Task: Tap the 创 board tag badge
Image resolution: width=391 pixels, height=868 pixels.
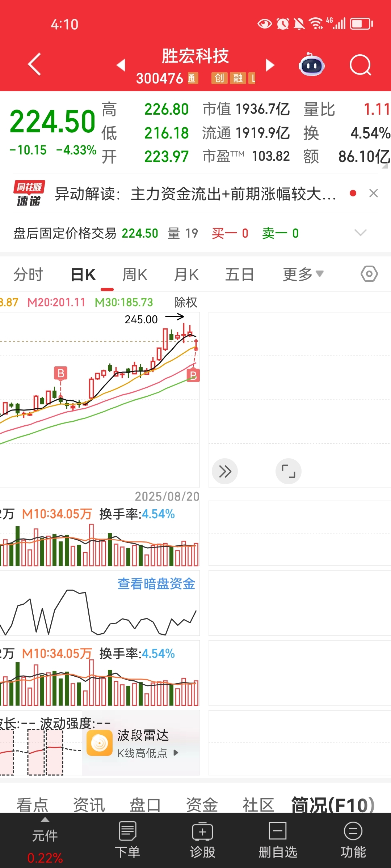Action: pos(219,78)
